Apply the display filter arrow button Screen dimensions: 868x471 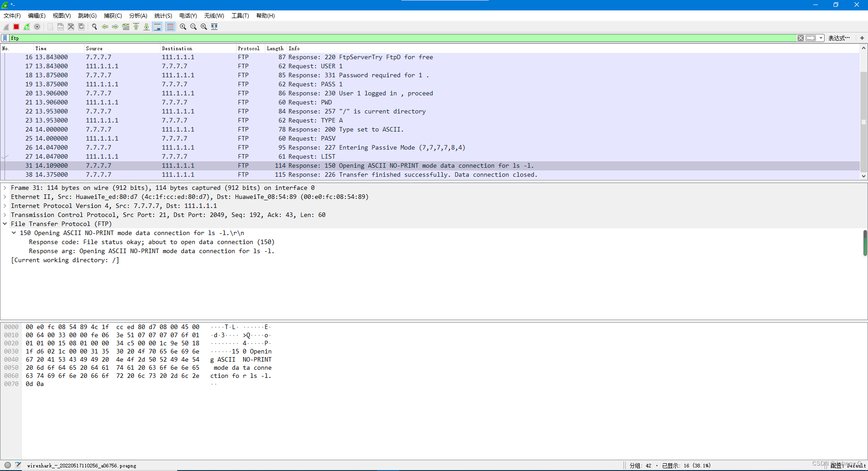[811, 38]
